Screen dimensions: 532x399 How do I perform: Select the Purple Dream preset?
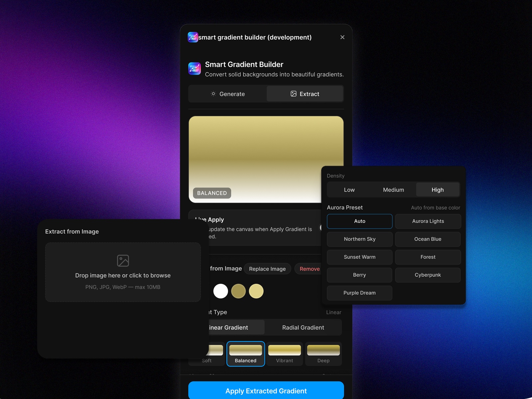tap(359, 293)
